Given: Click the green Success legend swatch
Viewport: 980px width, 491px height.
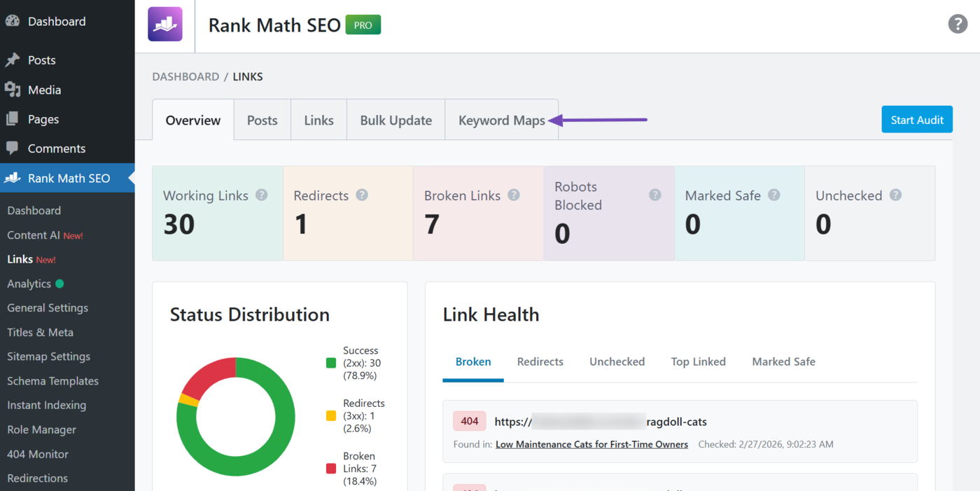Looking at the screenshot, I should tap(331, 363).
